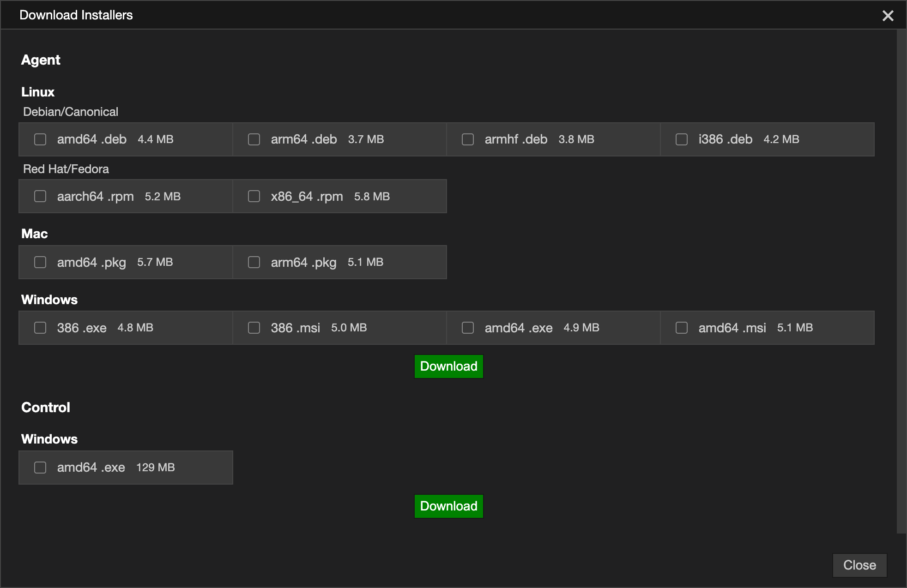Check the Mac amd64 .pkg checkbox
The width and height of the screenshot is (907, 588).
point(40,262)
